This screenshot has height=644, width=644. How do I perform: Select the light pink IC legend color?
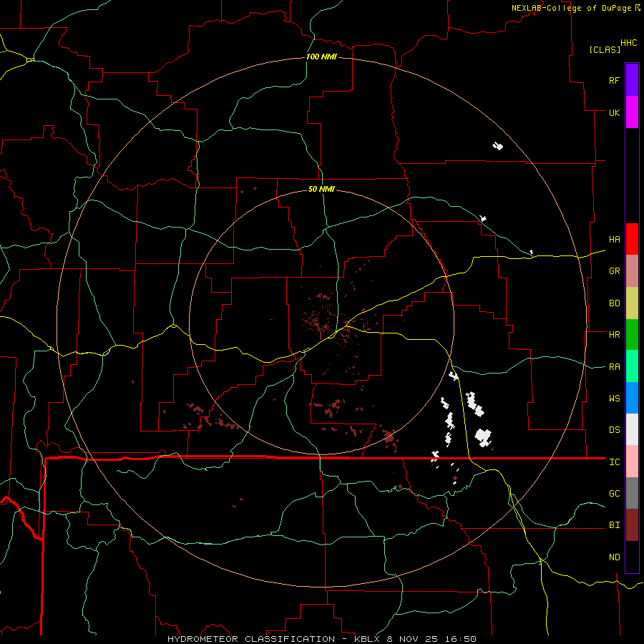tap(632, 462)
